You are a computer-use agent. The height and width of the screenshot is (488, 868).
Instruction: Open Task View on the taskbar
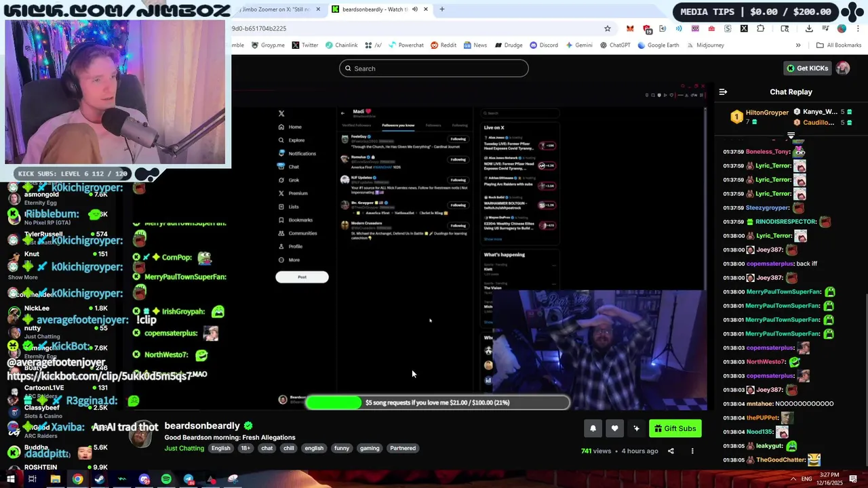32,479
